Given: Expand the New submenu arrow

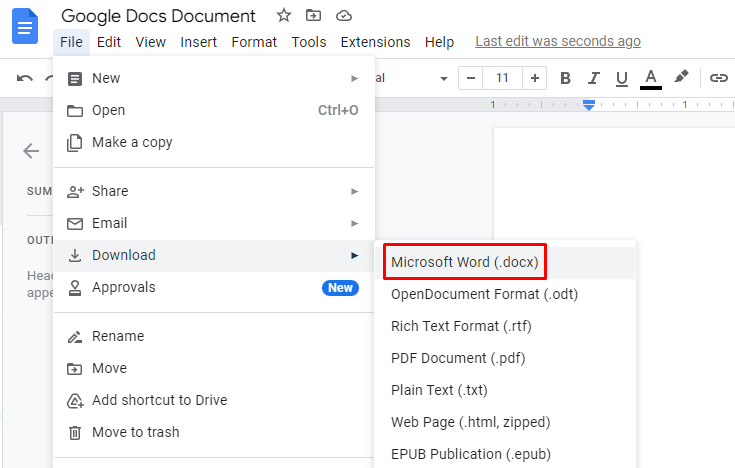Looking at the screenshot, I should coord(354,78).
